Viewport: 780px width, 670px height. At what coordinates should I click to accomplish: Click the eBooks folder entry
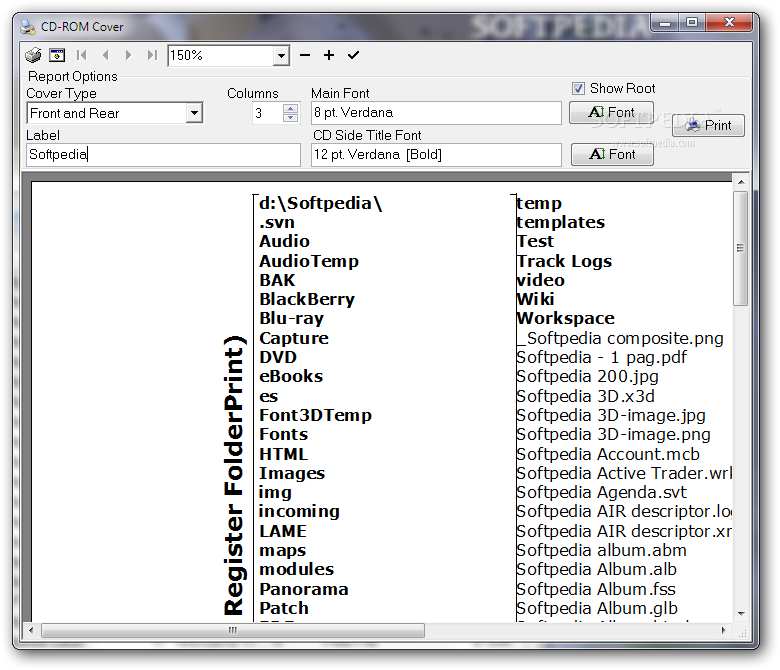[291, 377]
